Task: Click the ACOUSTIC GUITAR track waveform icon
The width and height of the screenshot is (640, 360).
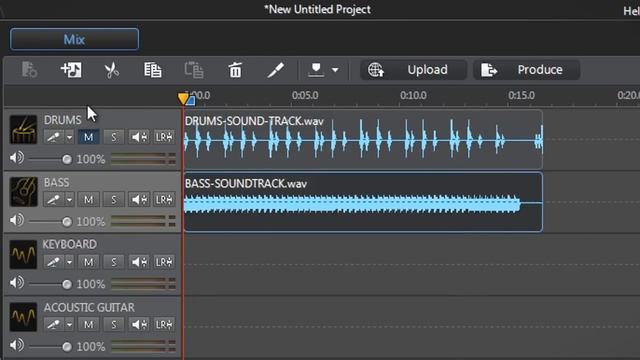Action: click(23, 317)
